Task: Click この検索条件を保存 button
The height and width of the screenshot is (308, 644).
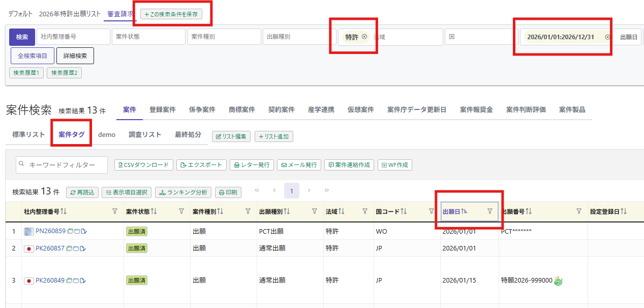Action: pyautogui.click(x=171, y=14)
